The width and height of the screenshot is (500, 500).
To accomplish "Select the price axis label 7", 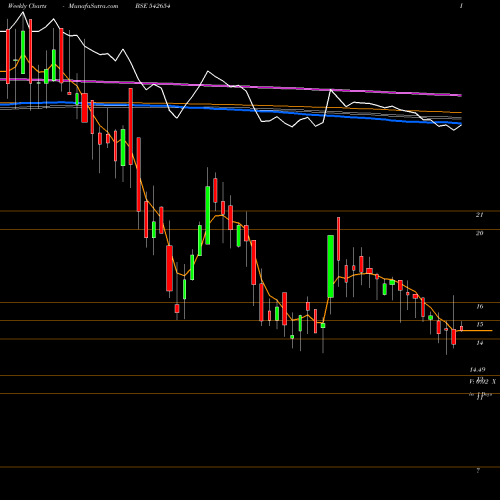I will tap(478, 471).
